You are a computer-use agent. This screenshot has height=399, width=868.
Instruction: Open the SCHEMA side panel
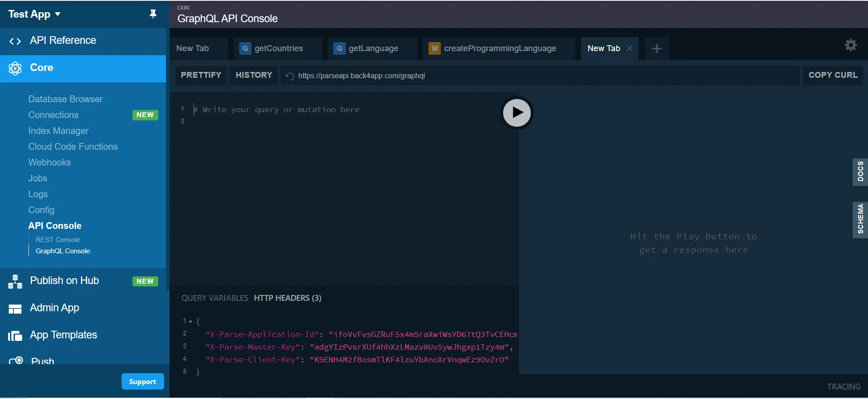[x=860, y=219]
